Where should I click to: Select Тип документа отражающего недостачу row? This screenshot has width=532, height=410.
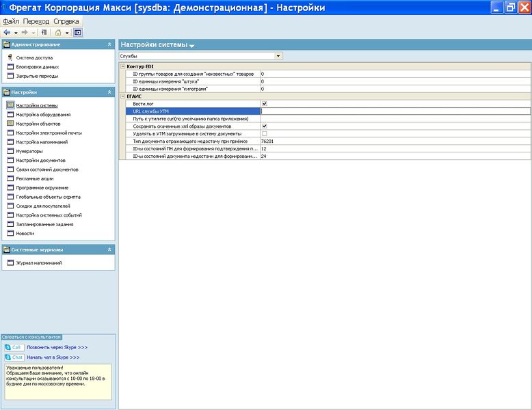[193, 141]
